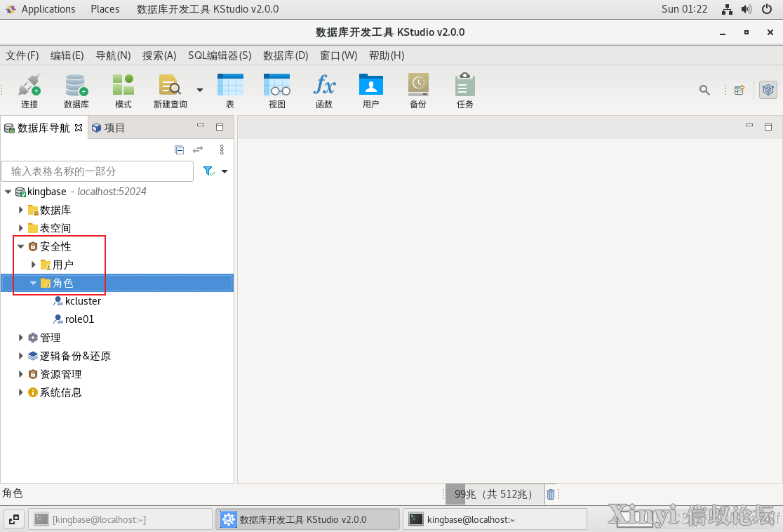Screen dimensions: 783x532
Task: Click the filter funnel icon
Action: click(x=209, y=171)
